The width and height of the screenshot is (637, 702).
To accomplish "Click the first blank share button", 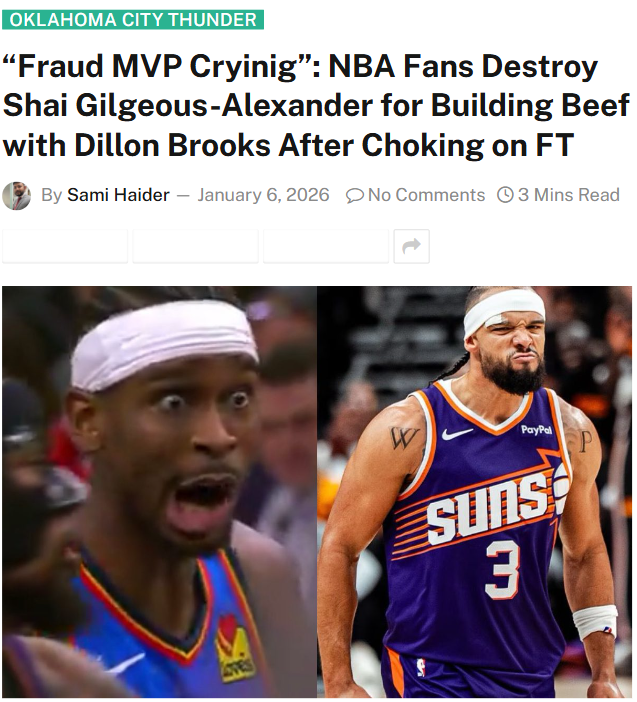I will click(x=65, y=246).
